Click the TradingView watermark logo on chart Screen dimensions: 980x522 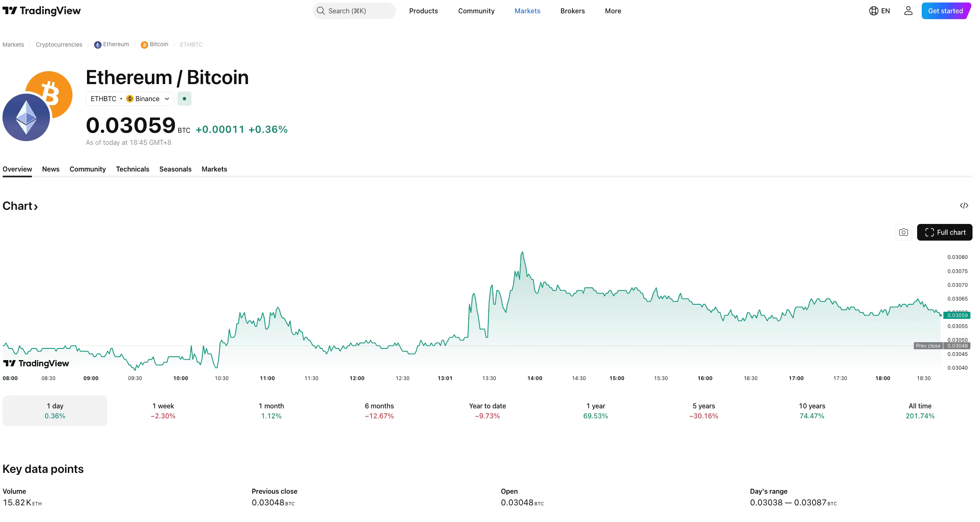(36, 363)
